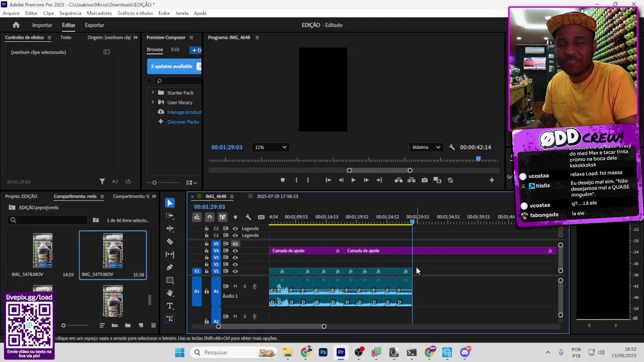
Task: Select the Hand tool
Action: [170, 293]
